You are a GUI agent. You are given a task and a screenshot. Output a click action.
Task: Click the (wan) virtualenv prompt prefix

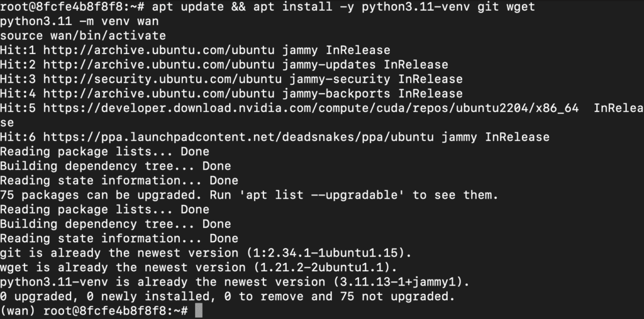(x=18, y=311)
